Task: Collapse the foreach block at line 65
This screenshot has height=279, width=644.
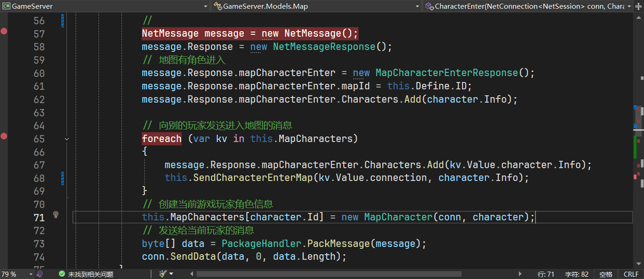Action: coord(67,138)
